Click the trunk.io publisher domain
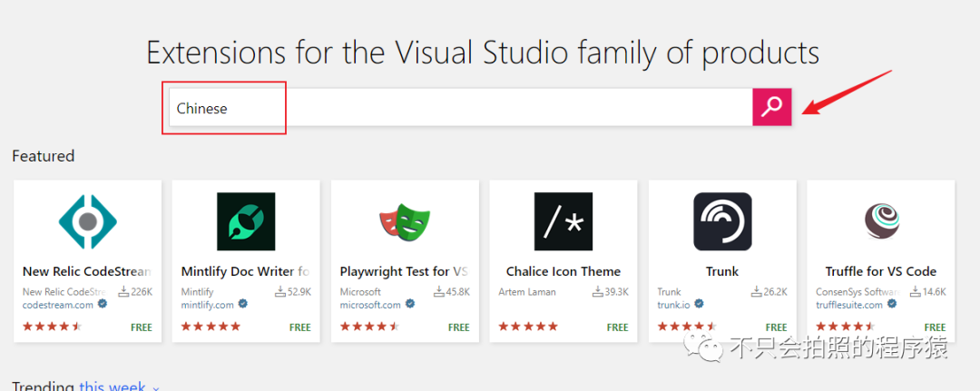The height and width of the screenshot is (391, 980). click(673, 305)
